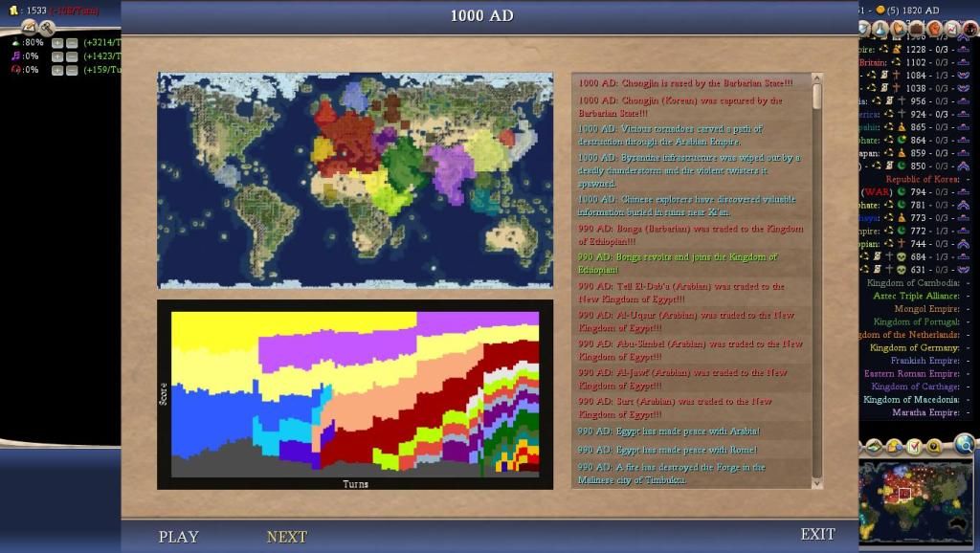The height and width of the screenshot is (553, 980).
Task: Decrease the espionage rate with minus
Action: pos(72,71)
